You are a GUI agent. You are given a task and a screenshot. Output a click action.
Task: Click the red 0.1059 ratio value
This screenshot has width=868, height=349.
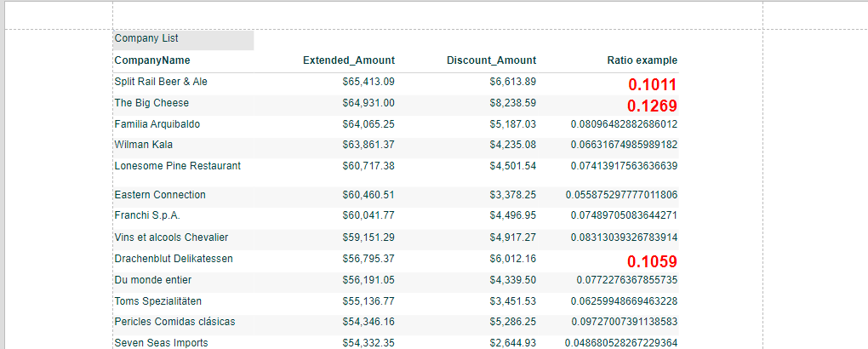[x=652, y=261]
